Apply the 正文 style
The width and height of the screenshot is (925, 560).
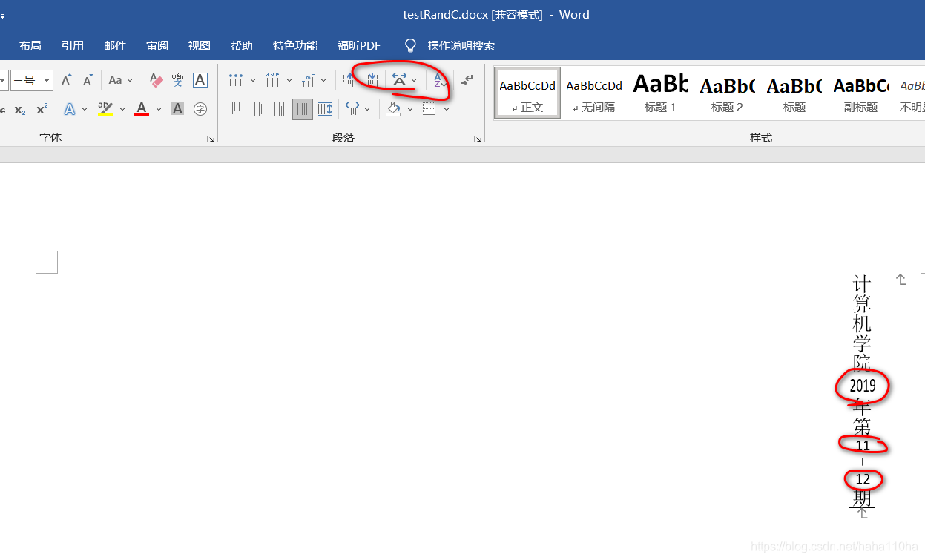tap(527, 93)
